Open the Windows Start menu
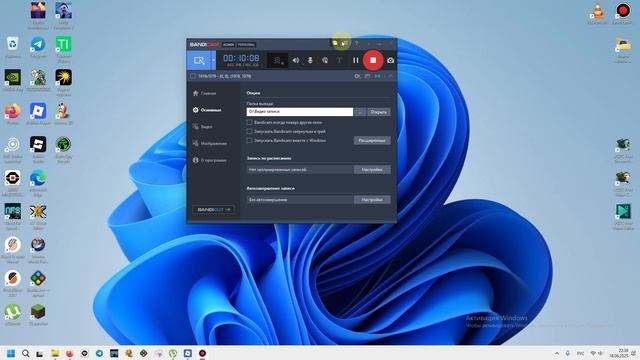 point(11,353)
